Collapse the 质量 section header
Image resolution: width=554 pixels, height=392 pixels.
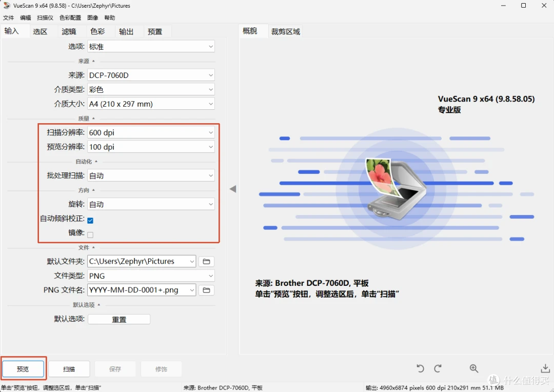pyautogui.click(x=87, y=119)
